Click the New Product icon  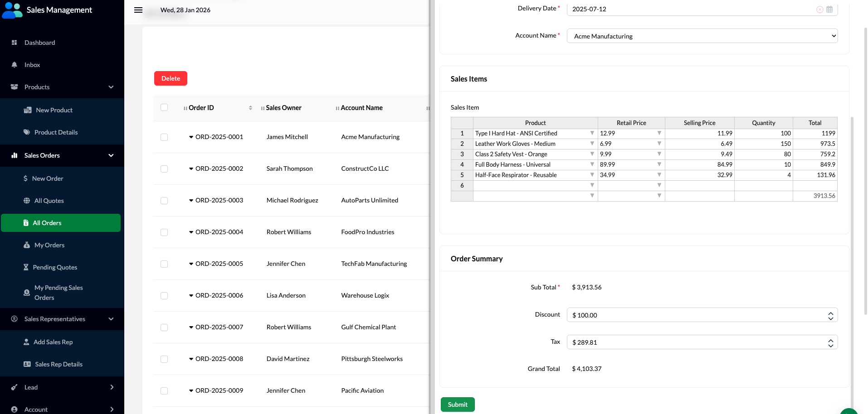28,110
